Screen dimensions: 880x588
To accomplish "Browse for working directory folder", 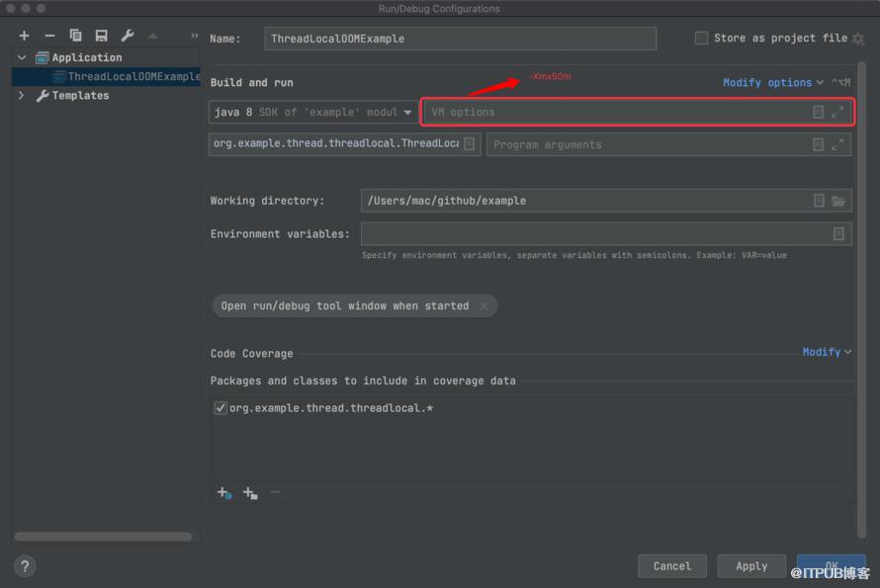I will click(838, 201).
